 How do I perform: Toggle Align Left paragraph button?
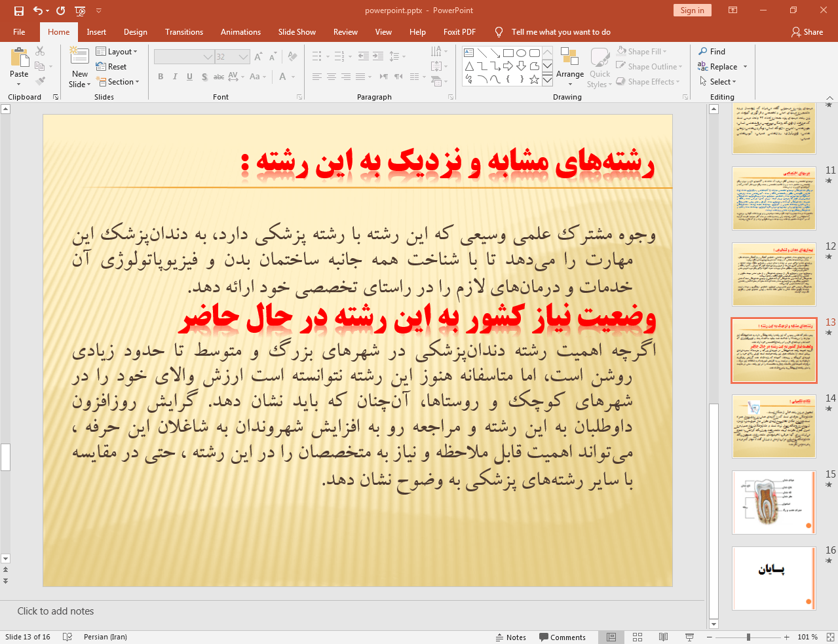(317, 77)
